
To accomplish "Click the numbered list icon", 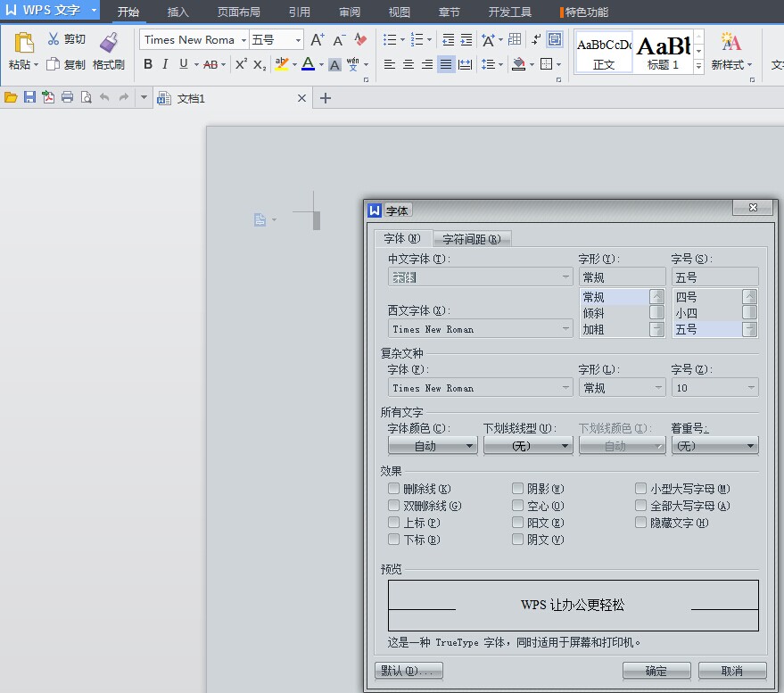I will (x=417, y=39).
